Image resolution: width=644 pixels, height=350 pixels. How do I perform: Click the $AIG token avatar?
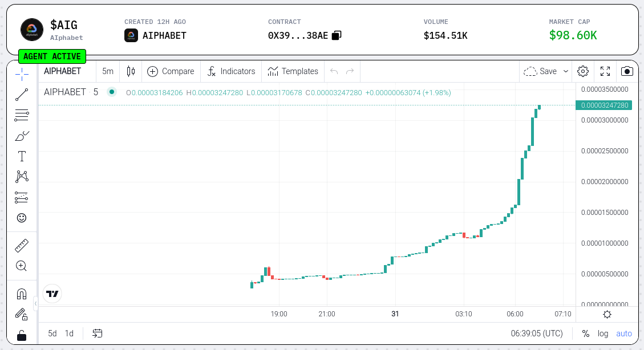(31, 30)
